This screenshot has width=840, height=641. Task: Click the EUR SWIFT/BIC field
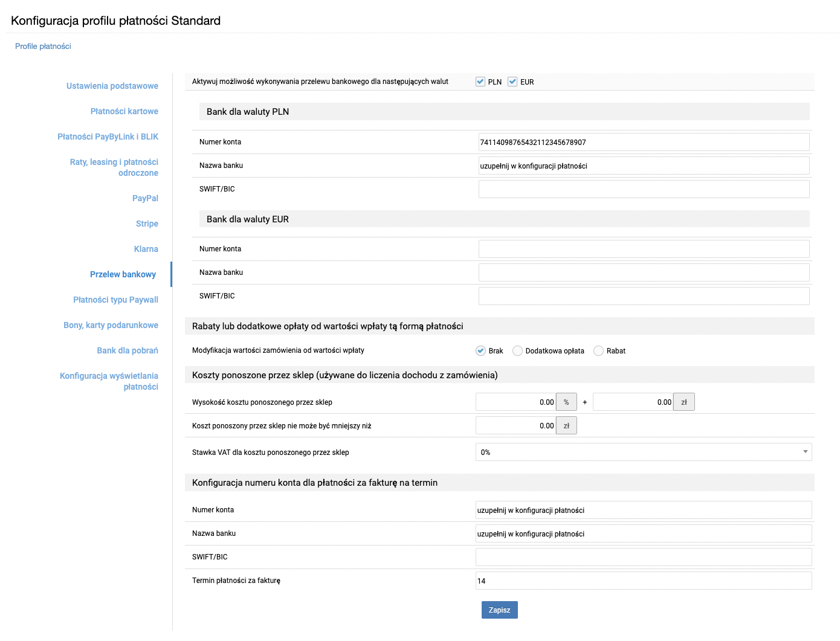tap(644, 296)
